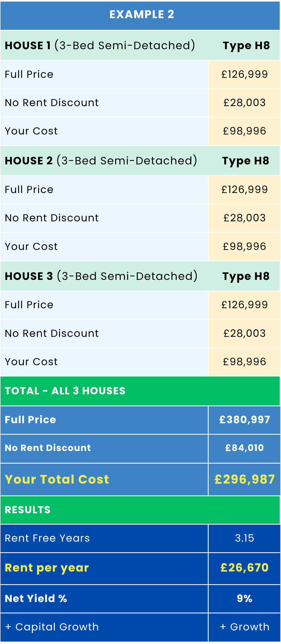
Task: Click Type H8 label in House 2 row
Action: point(246,161)
